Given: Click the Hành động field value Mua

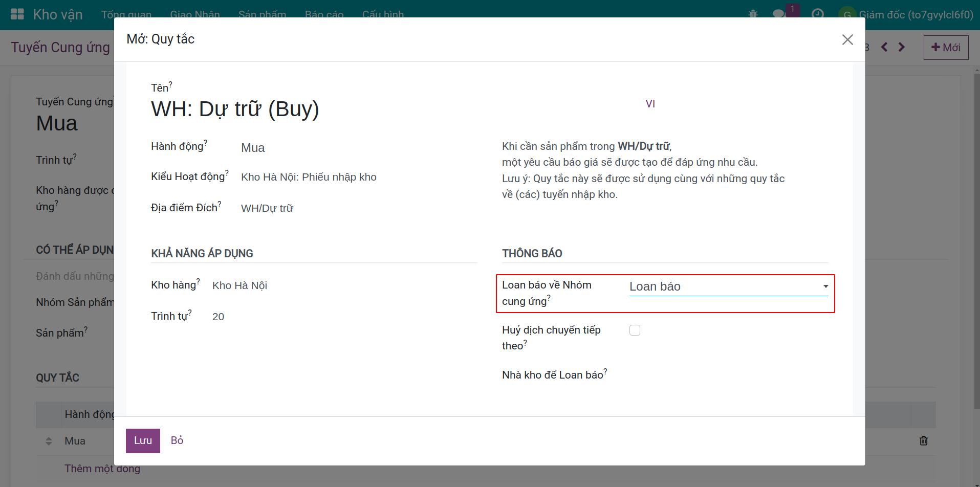Looking at the screenshot, I should tap(253, 148).
